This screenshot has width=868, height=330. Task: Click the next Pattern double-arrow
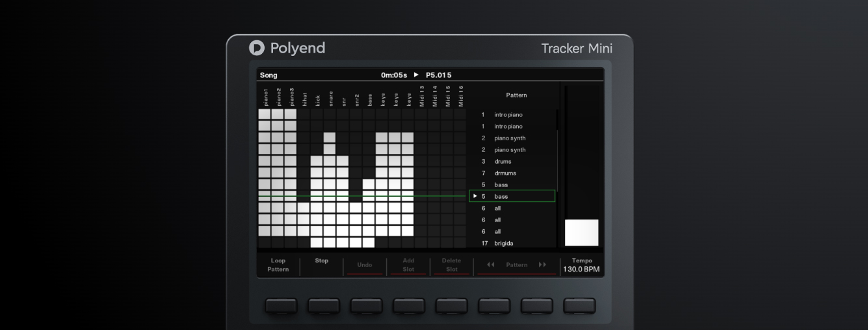(542, 265)
